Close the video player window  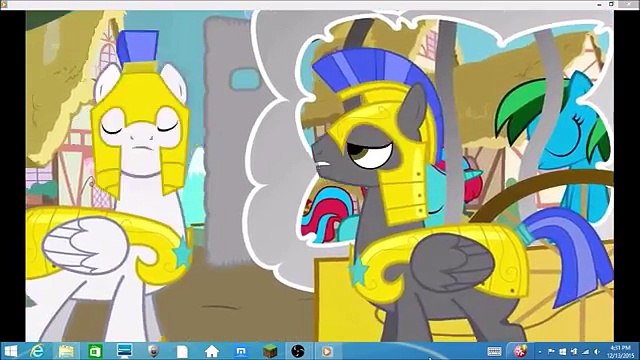(x=629, y=4)
